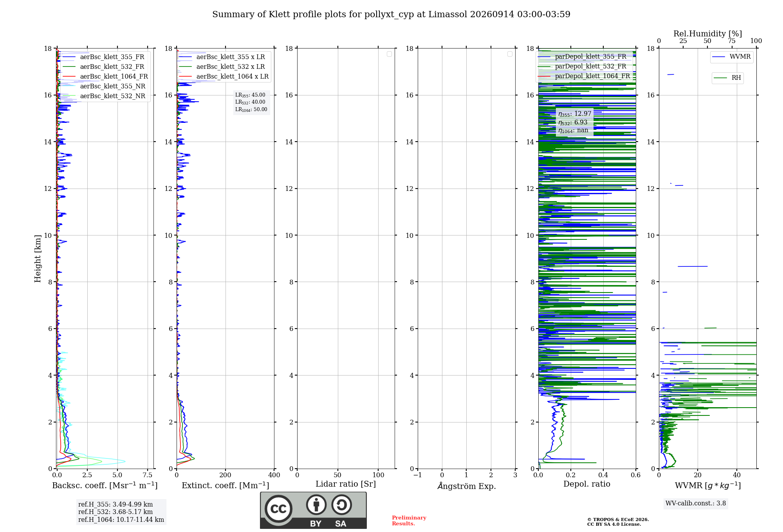Click the empty legend box in Ångström plot
Image resolution: width=783 pixels, height=532 pixels.
tap(510, 54)
